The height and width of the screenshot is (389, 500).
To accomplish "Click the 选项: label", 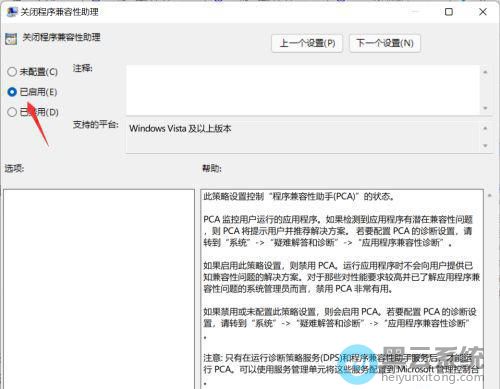I will (x=14, y=168).
